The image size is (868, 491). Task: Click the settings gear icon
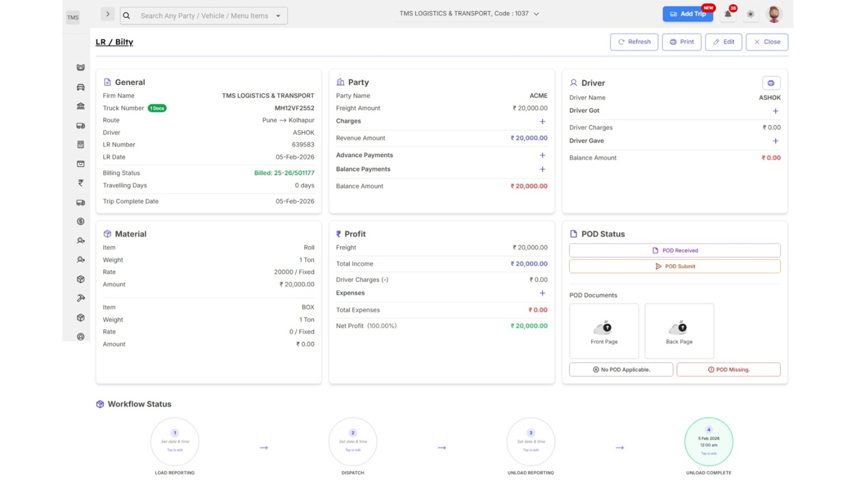(750, 14)
